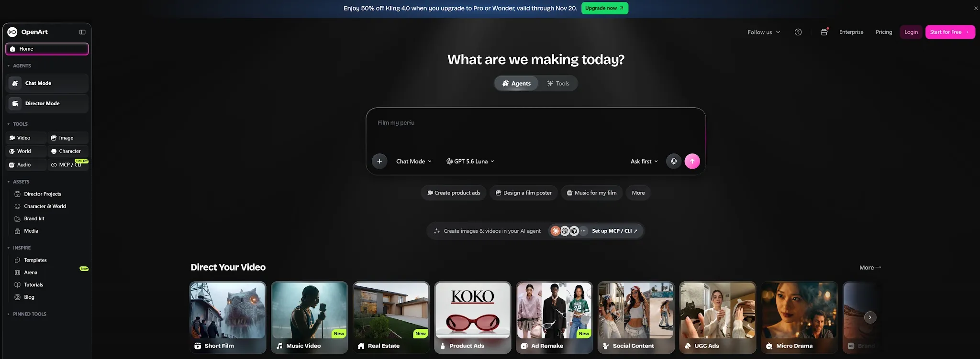980x359 pixels.
Task: Open the Audio tool
Action: click(26, 164)
